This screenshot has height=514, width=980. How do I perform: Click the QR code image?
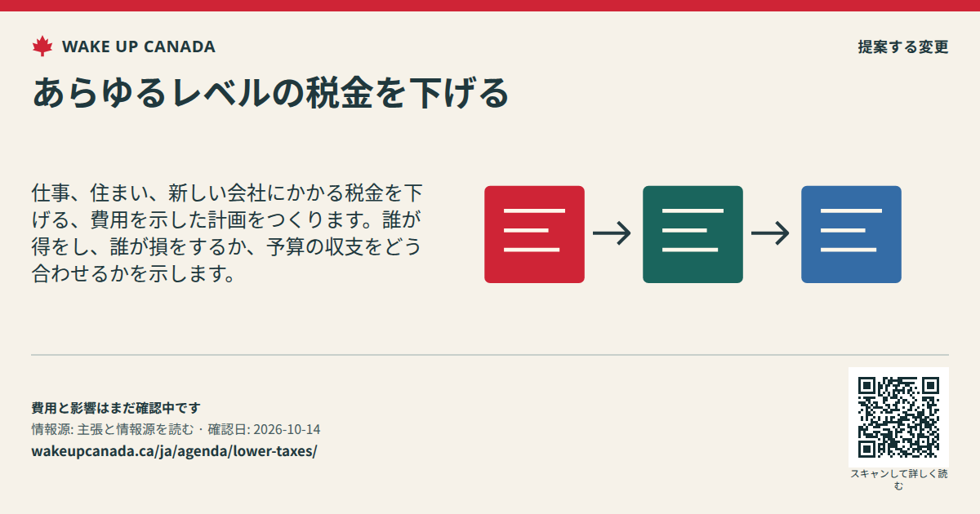898,417
